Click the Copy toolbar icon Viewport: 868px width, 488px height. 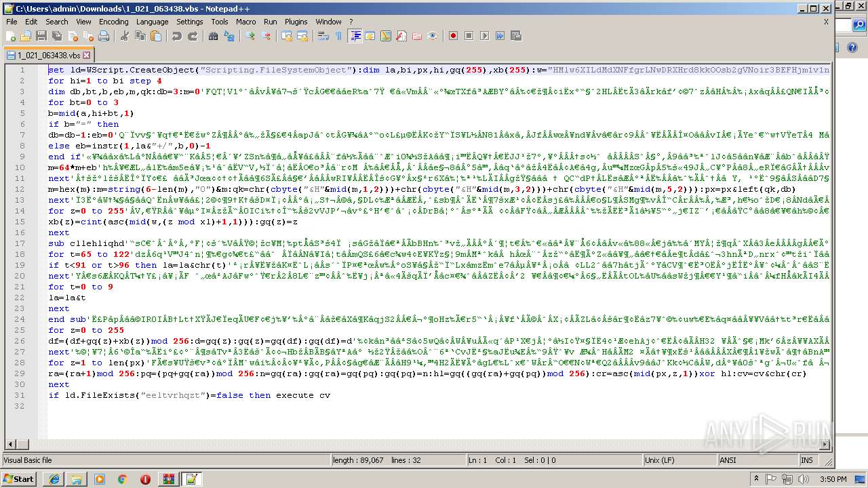[x=140, y=36]
